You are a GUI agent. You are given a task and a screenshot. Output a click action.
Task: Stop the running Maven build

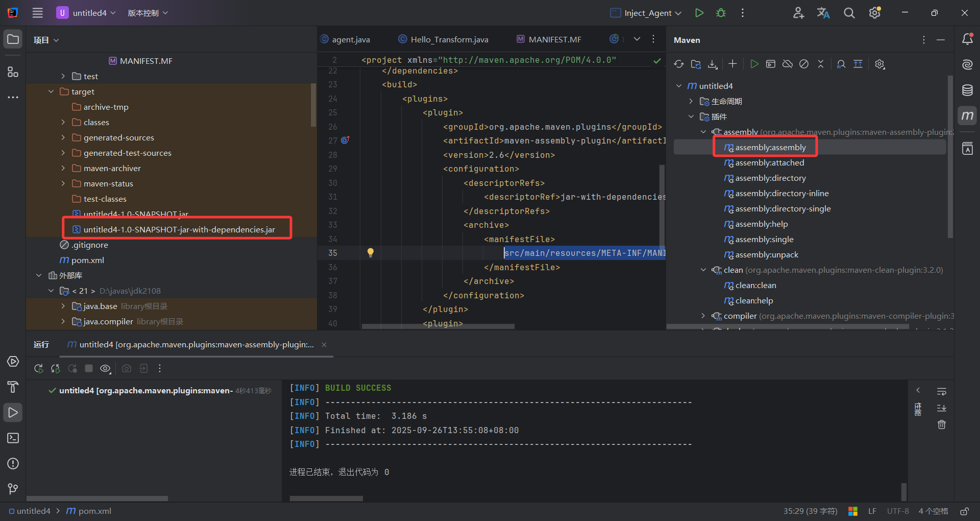coord(88,368)
